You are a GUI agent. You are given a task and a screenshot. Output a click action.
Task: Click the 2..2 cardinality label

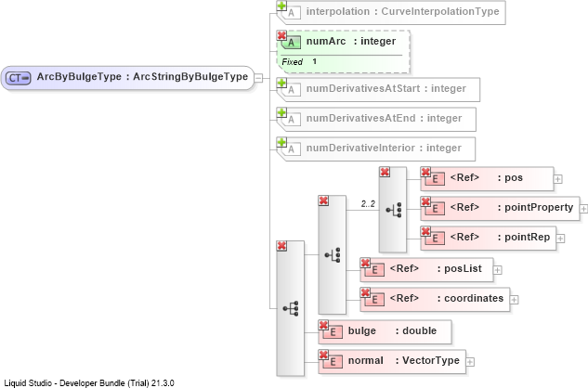tap(368, 204)
